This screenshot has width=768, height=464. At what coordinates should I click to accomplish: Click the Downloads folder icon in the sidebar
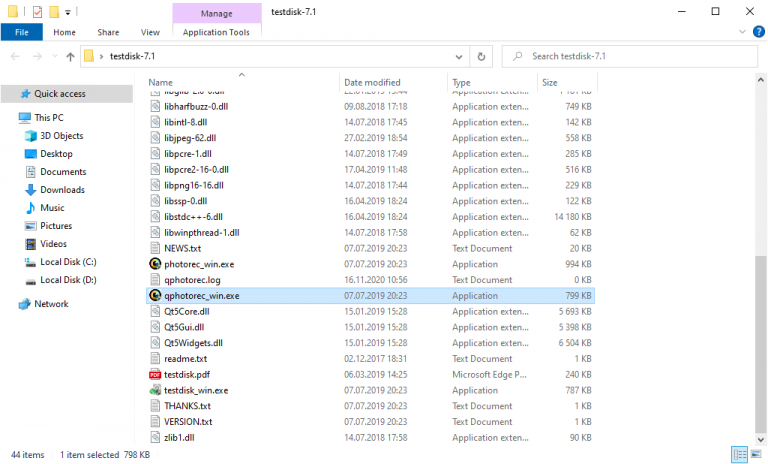tap(30, 190)
